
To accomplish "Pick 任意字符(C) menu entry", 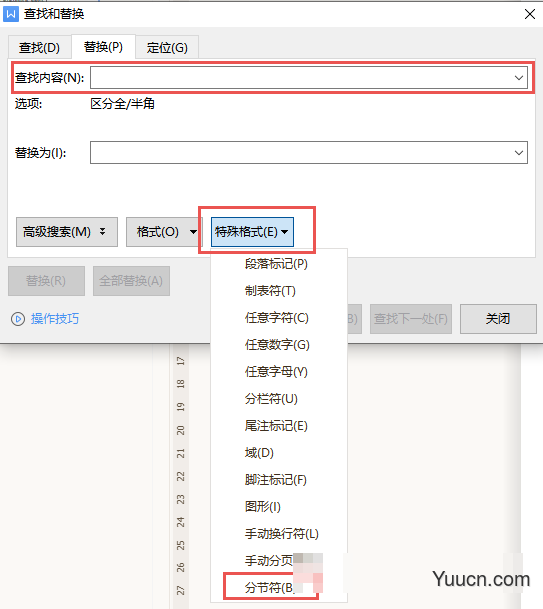I will point(278,318).
